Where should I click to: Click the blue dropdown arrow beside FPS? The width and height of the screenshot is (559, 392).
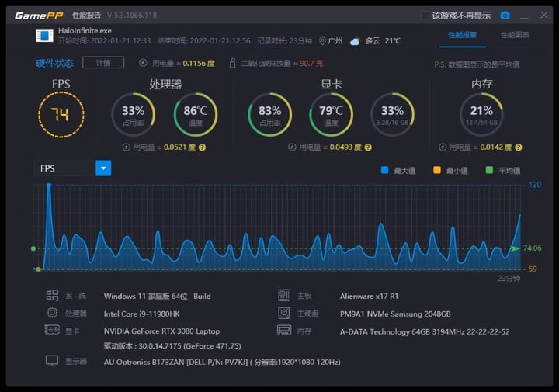click(x=103, y=168)
